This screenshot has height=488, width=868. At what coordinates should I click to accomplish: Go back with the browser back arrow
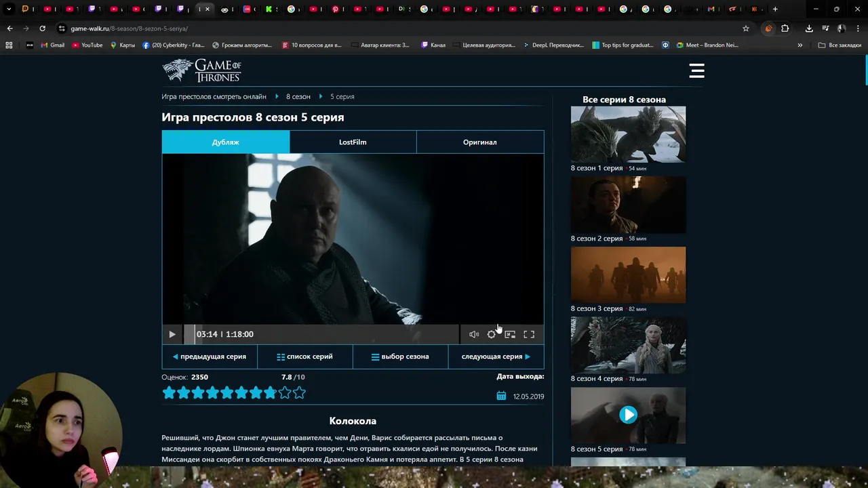pos(9,28)
